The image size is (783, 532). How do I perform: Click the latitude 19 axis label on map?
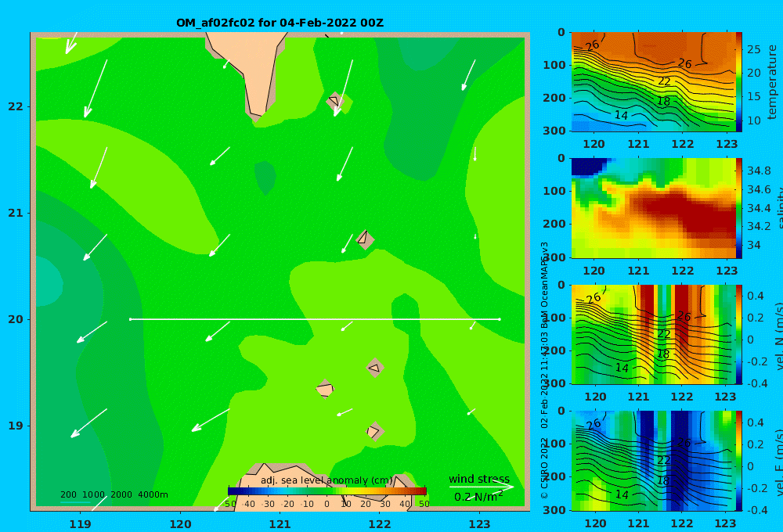[16, 426]
